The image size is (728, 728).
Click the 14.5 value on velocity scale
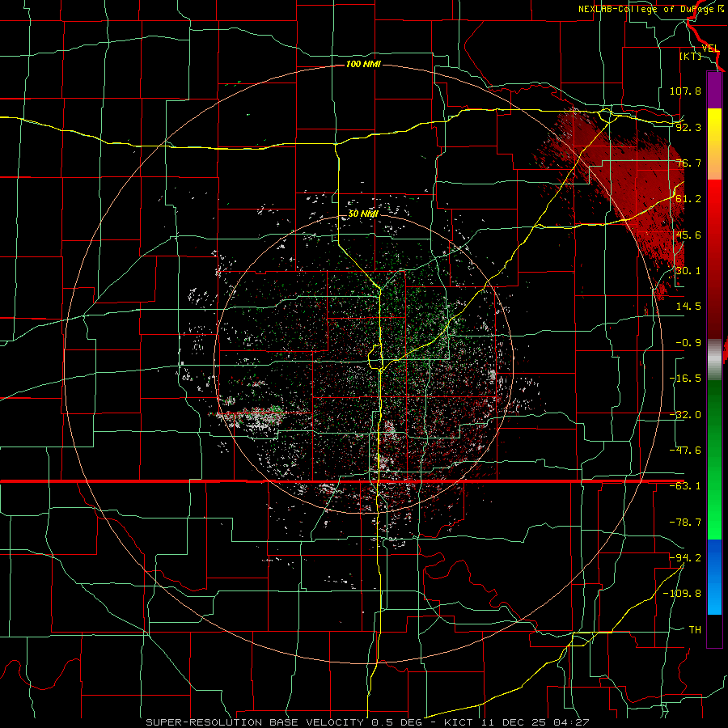click(688, 307)
